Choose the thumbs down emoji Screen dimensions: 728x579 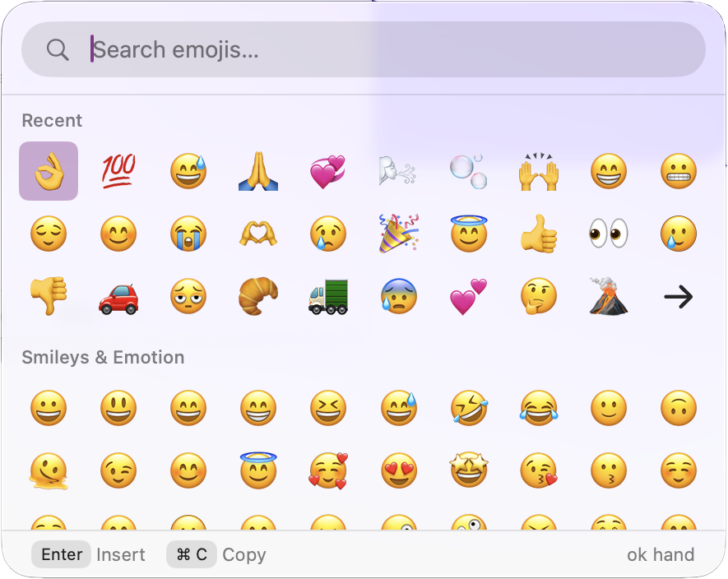[x=48, y=296]
